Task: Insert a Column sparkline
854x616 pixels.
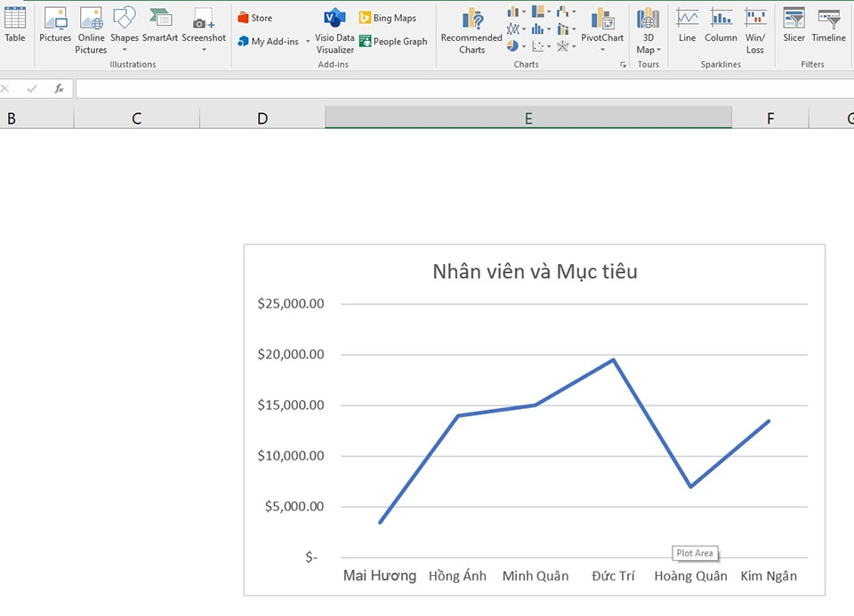Action: [721, 25]
